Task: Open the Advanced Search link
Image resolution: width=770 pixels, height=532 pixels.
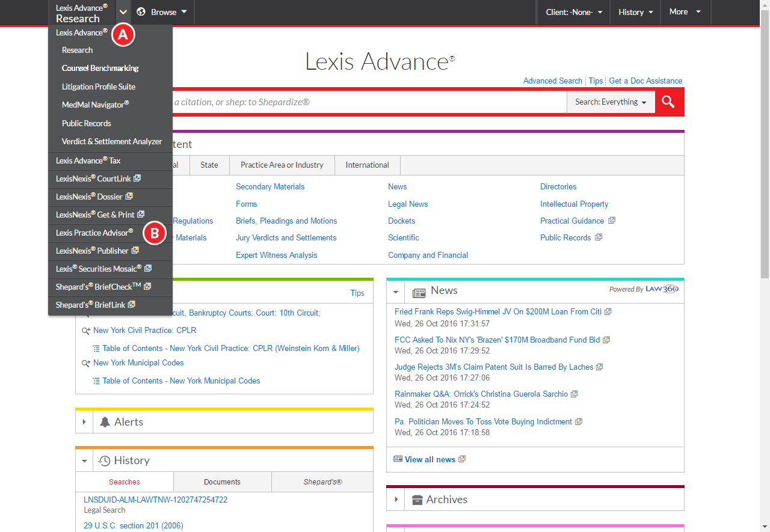Action: (x=552, y=81)
